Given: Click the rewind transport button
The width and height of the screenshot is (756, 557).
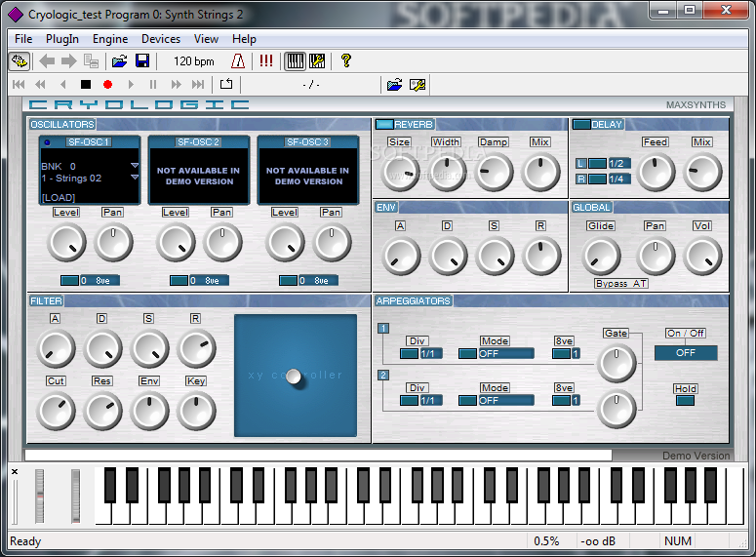Looking at the screenshot, I should [41, 85].
